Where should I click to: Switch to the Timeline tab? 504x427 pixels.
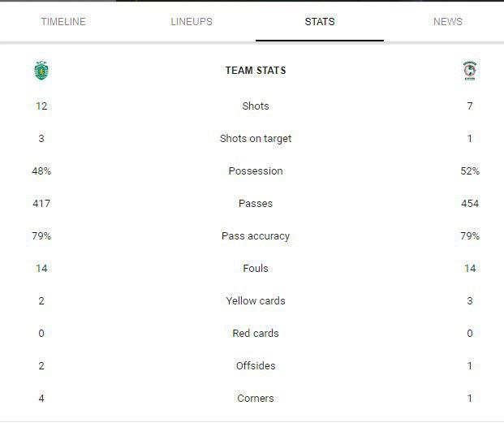(63, 22)
